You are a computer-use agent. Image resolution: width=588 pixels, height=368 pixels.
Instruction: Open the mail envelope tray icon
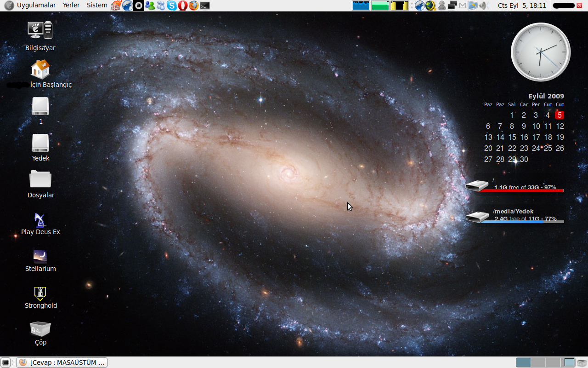(x=462, y=6)
